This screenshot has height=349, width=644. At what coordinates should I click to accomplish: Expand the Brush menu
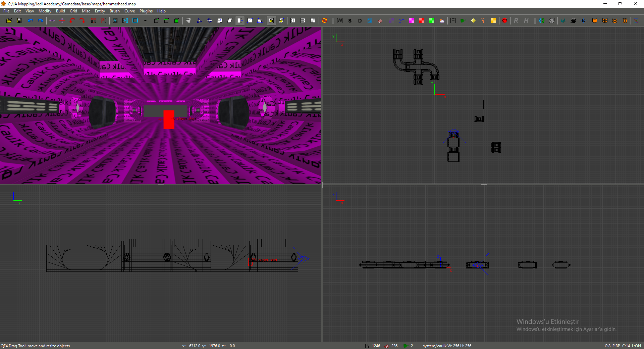114,11
